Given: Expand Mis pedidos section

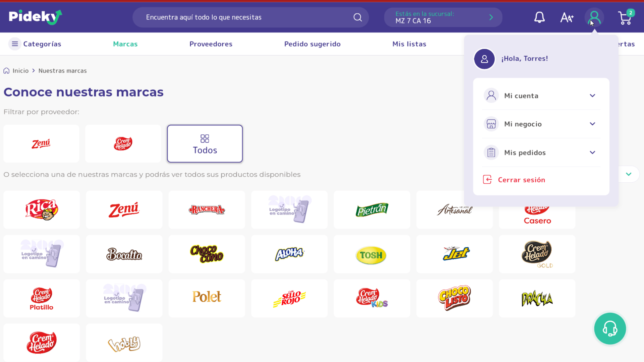Looking at the screenshot, I should [541, 153].
